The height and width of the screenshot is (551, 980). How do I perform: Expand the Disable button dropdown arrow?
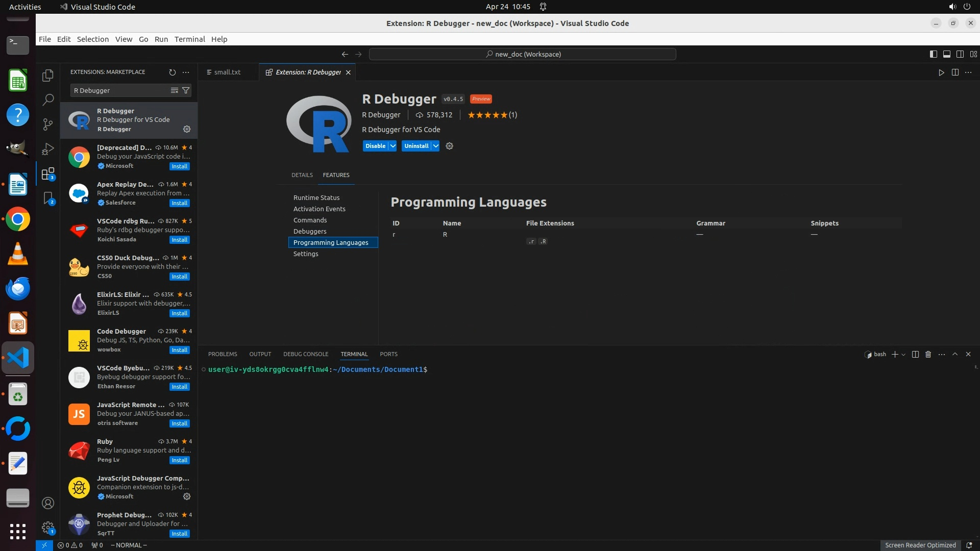tap(393, 146)
